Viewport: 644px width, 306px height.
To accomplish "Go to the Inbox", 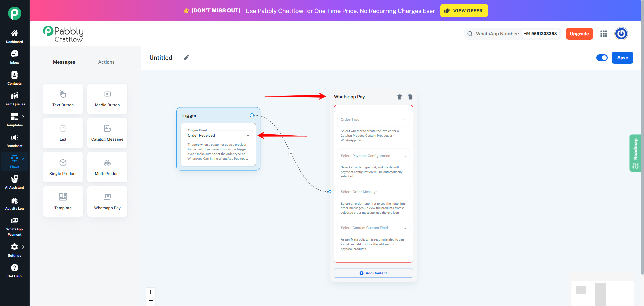I will click(x=14, y=57).
